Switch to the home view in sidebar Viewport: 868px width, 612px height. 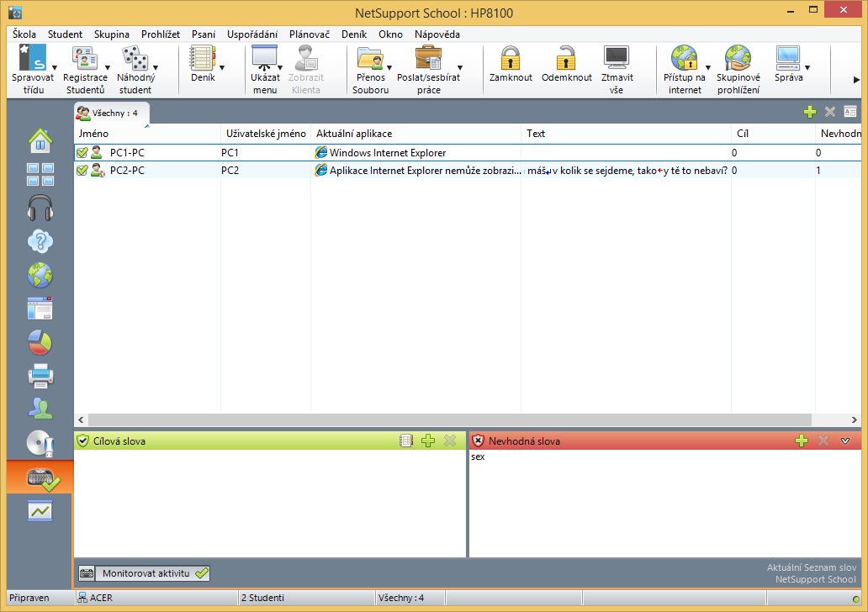[x=40, y=140]
